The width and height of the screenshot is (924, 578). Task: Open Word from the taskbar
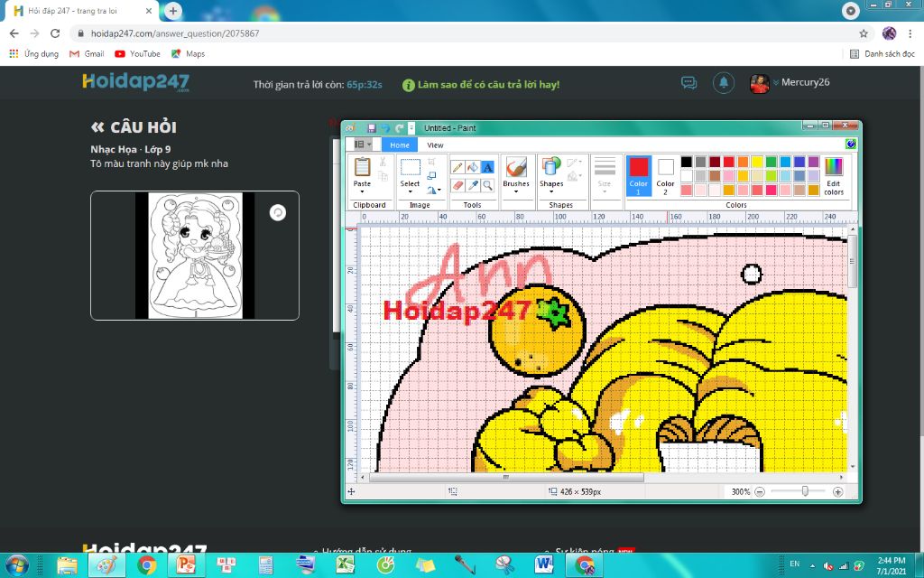(x=544, y=565)
